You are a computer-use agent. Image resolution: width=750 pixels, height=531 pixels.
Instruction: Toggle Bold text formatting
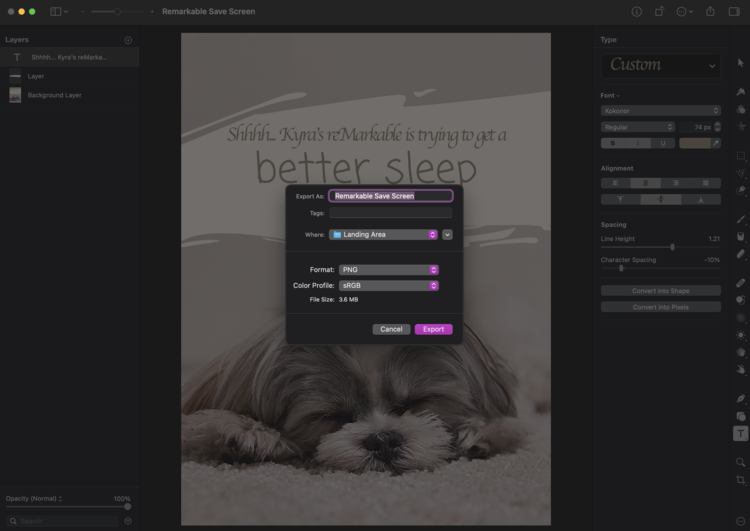[x=613, y=143]
